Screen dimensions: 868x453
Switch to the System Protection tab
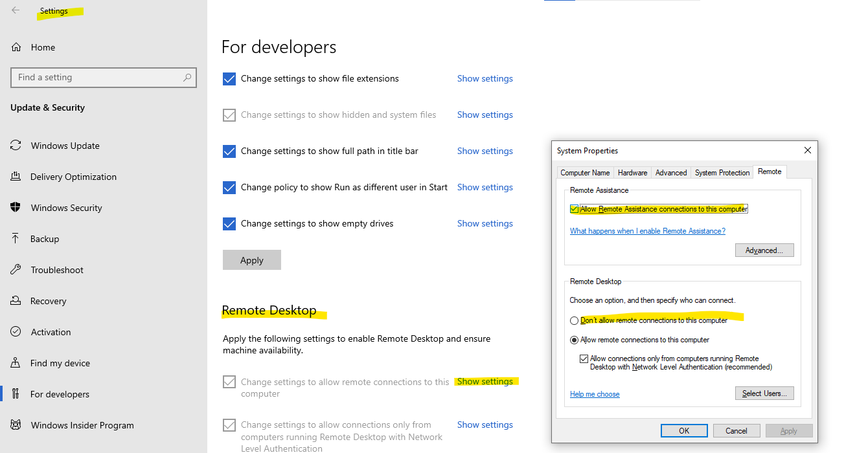pyautogui.click(x=722, y=173)
